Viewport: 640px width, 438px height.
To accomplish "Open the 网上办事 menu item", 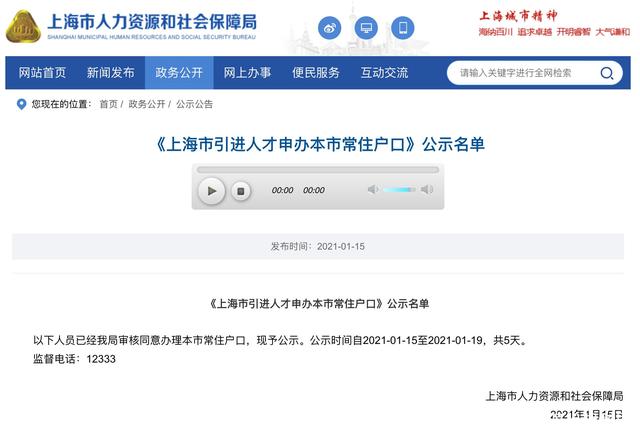I will 247,73.
